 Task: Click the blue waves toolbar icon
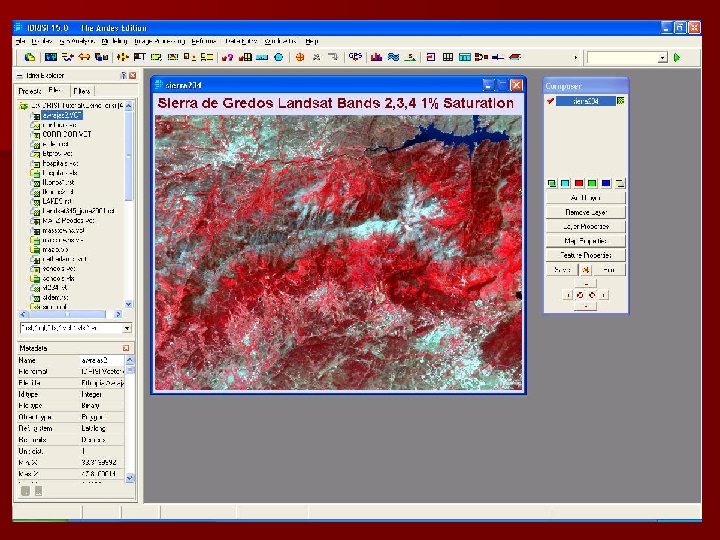[394, 57]
